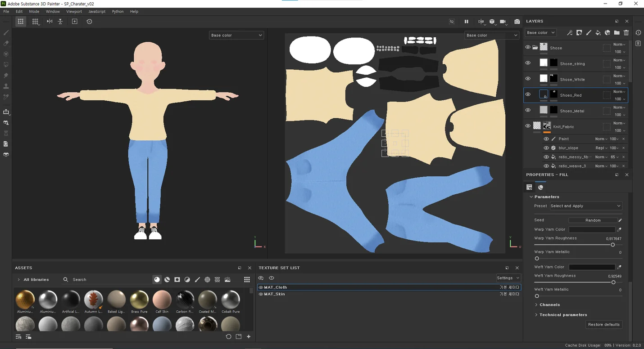Screen dimensions: 644x349
Task: Adjust the Warp Yarn Roughness slider
Action: 578,245
